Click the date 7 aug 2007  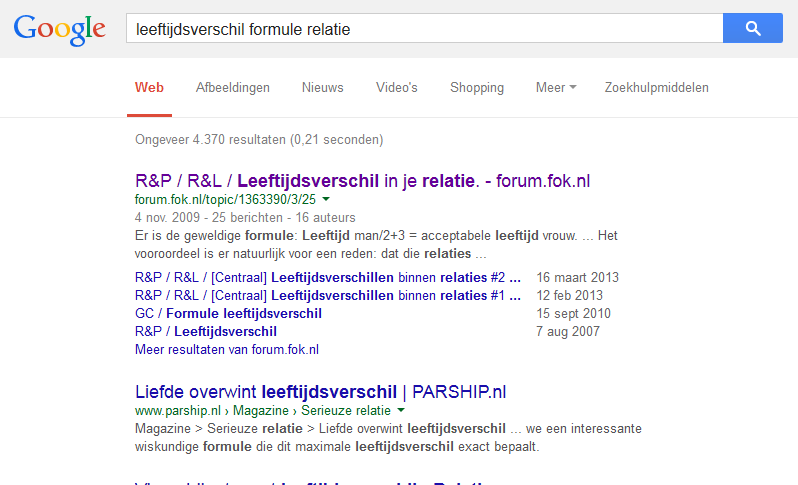567,331
